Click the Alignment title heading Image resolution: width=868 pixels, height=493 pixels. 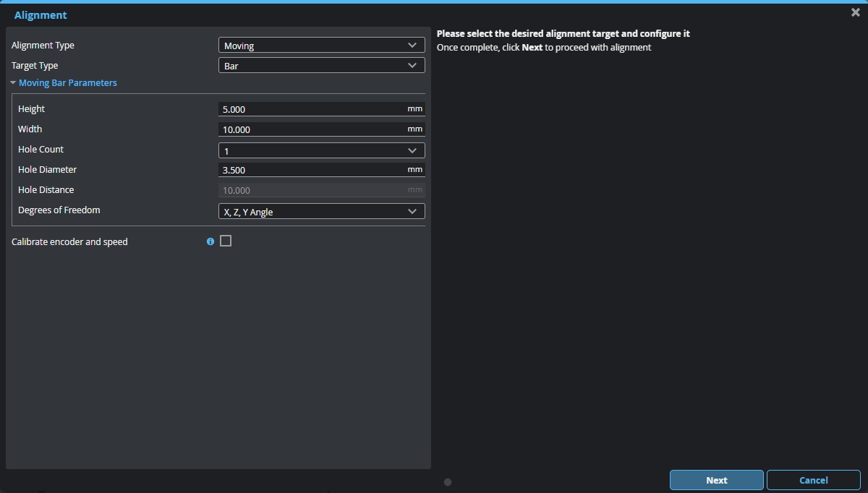tap(41, 15)
